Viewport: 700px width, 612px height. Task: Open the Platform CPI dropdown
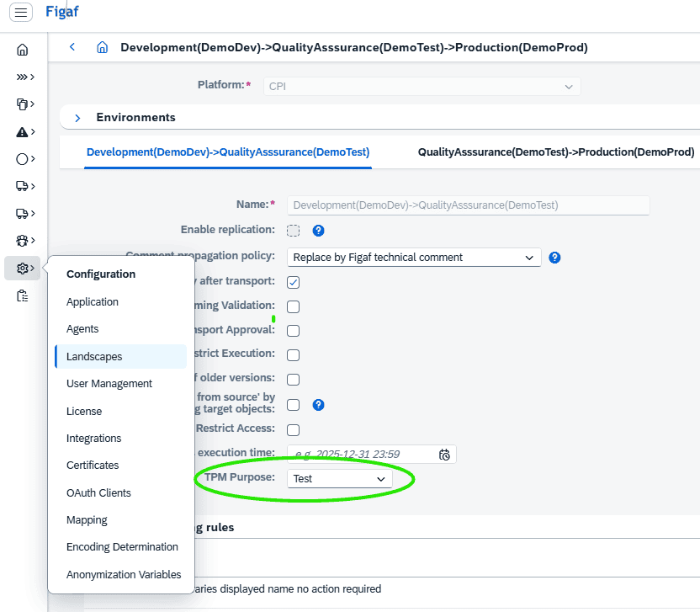click(x=422, y=86)
